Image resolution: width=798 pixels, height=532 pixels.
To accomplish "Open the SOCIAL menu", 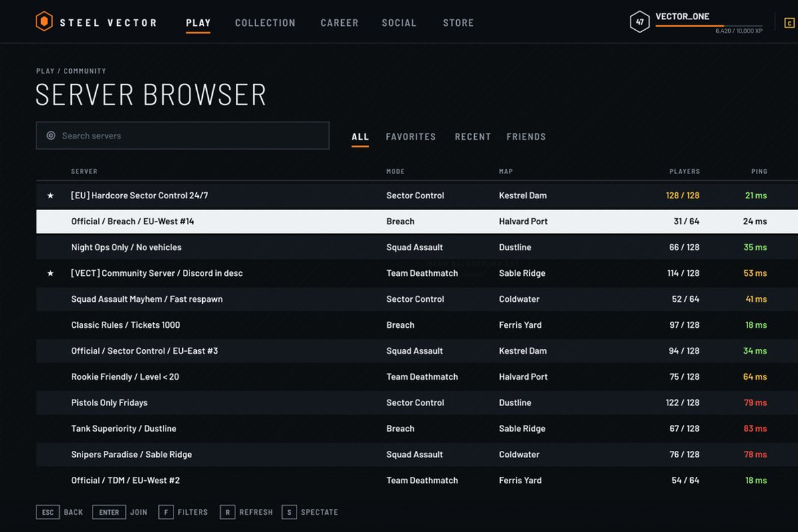I will tap(399, 23).
